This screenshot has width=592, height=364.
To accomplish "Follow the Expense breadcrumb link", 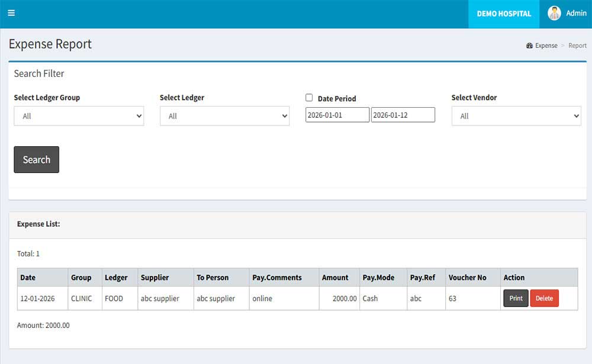I will point(546,46).
